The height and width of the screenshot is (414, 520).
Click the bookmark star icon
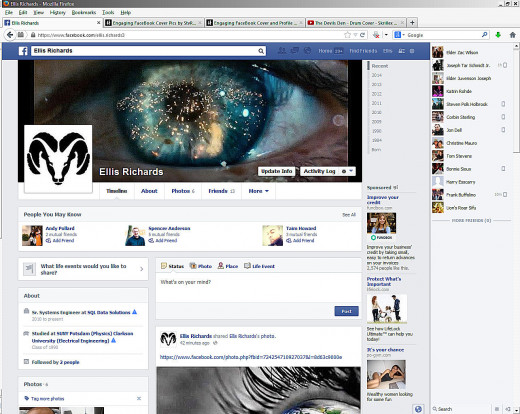tap(347, 35)
